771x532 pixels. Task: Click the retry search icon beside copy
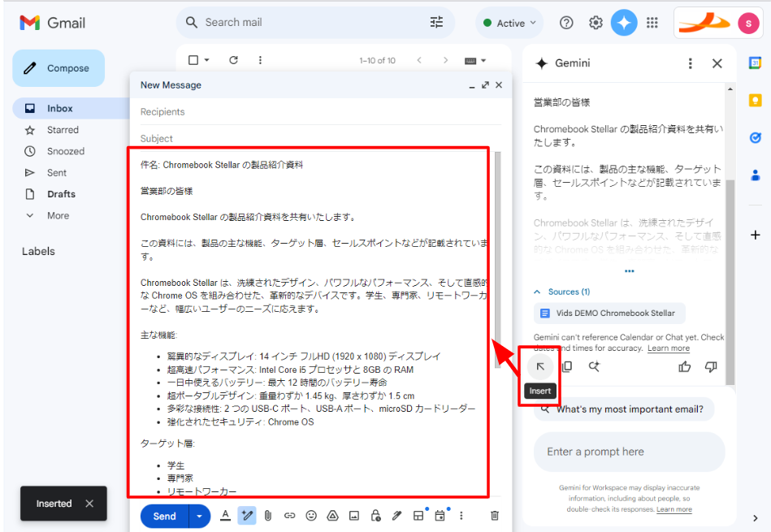click(x=594, y=366)
